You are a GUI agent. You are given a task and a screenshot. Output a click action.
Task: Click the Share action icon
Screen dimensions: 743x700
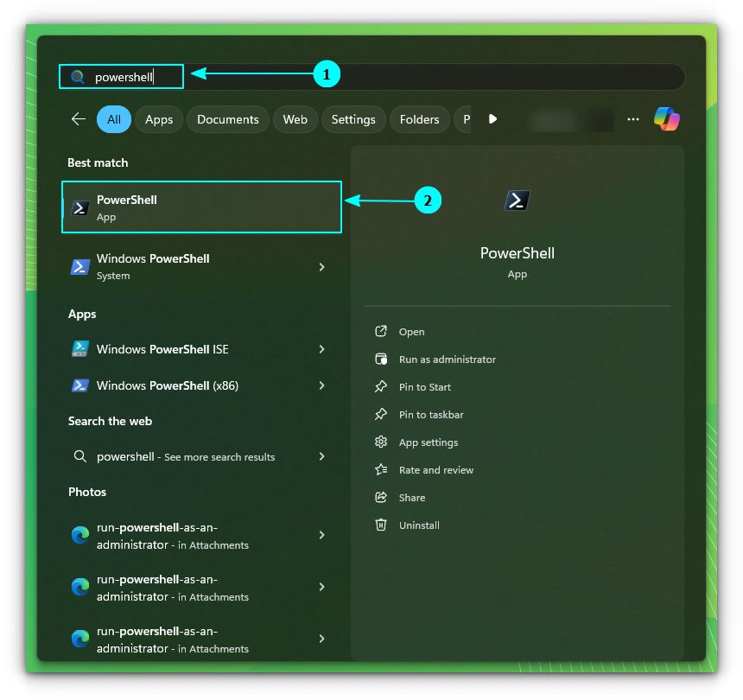tap(381, 497)
